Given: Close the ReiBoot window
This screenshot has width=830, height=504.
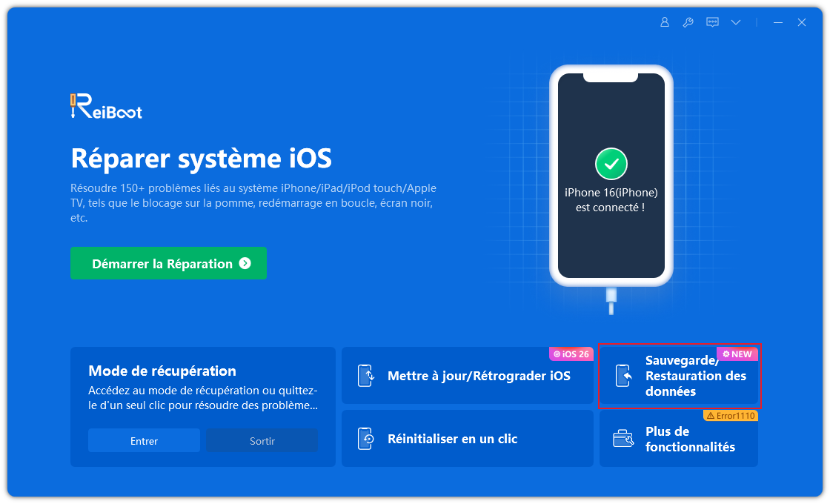Looking at the screenshot, I should (801, 22).
